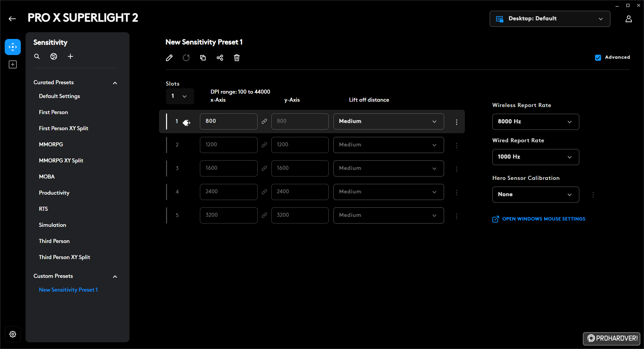This screenshot has height=349, width=644.
Task: Search sensitivity presets with magnifier icon
Action: pyautogui.click(x=37, y=56)
